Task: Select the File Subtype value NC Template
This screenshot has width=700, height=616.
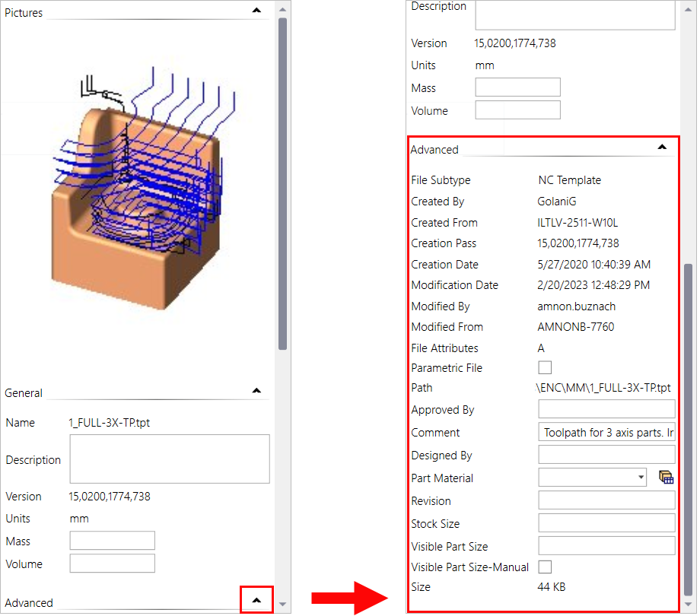Action: click(570, 179)
